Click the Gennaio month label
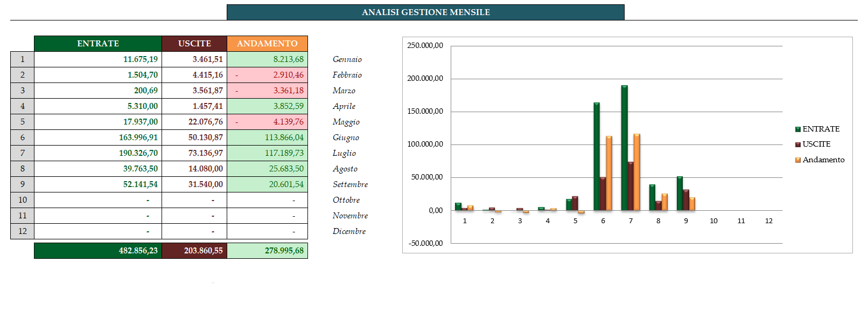The width and height of the screenshot is (868, 310). coord(347,59)
